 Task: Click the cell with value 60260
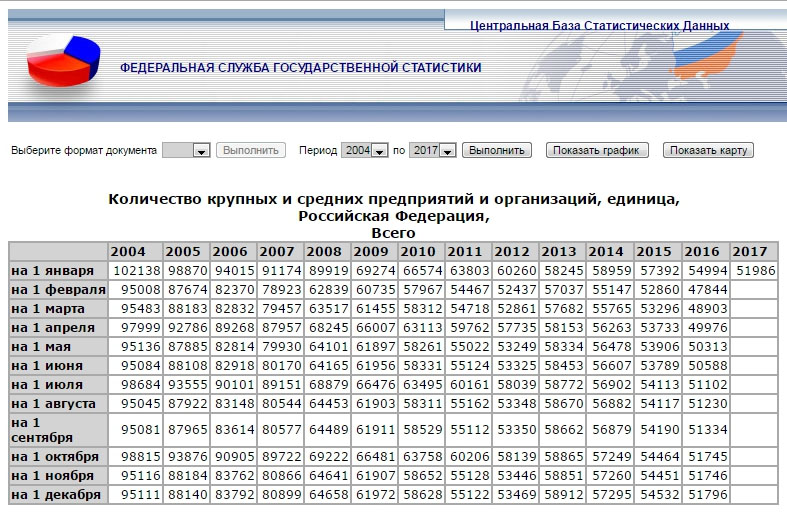515,271
